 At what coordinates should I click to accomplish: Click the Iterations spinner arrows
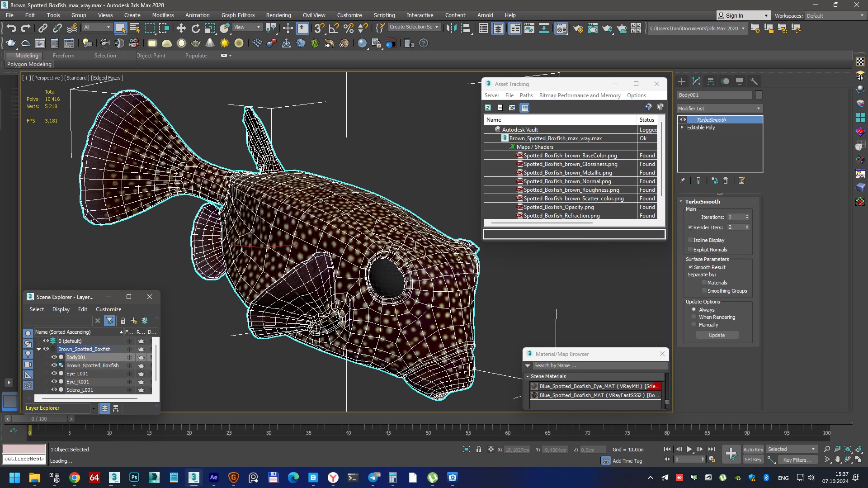click(747, 217)
